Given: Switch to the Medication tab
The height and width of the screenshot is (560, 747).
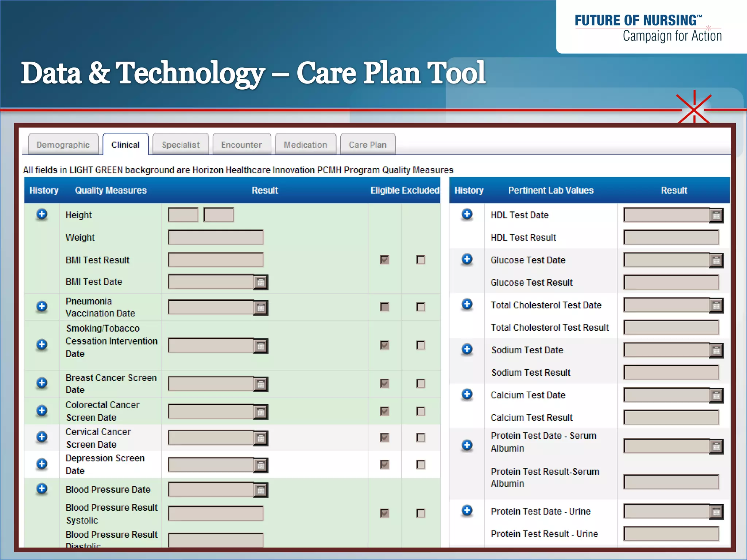Looking at the screenshot, I should coord(305,145).
